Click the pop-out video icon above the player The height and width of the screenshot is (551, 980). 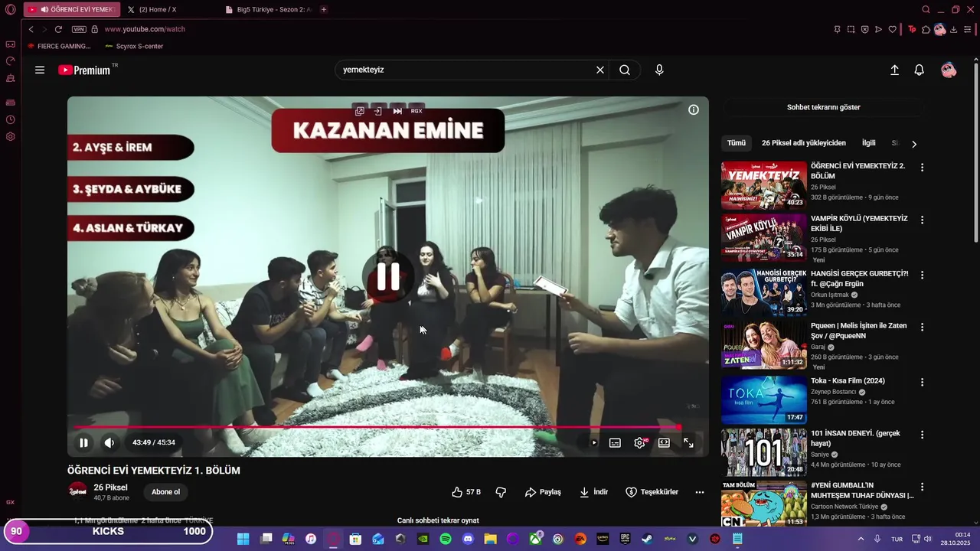point(360,111)
